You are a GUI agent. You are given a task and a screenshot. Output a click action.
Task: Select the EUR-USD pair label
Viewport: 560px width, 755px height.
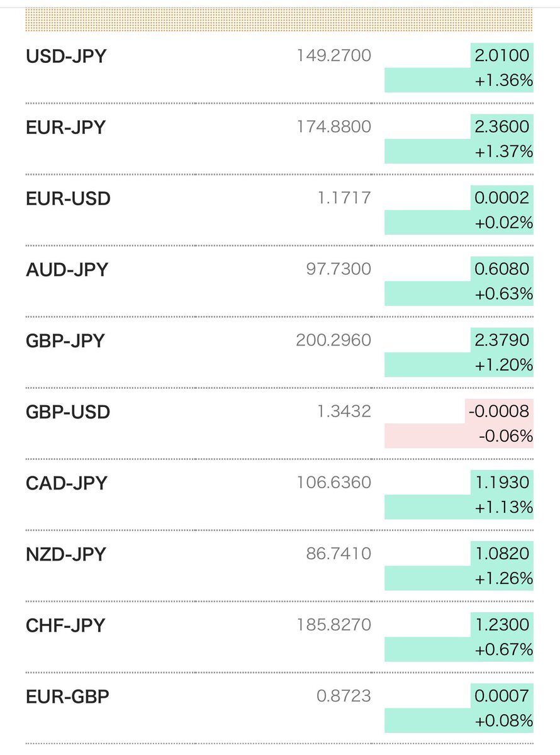point(68,199)
